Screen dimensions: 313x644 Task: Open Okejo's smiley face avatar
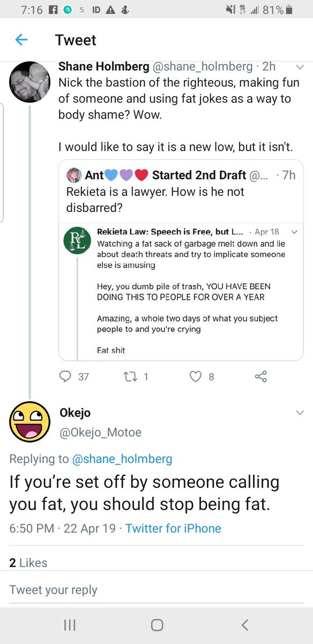click(29, 421)
